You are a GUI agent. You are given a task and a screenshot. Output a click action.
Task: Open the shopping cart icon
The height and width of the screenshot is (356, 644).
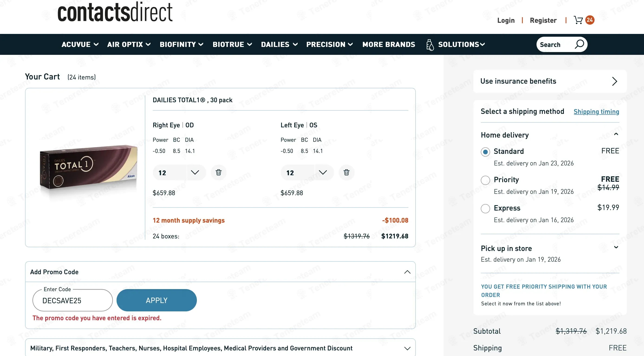(578, 20)
